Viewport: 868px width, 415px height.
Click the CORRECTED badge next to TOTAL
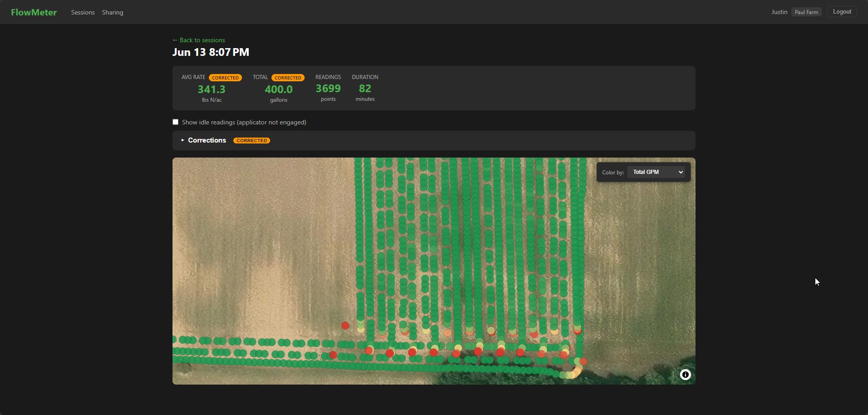pos(288,78)
